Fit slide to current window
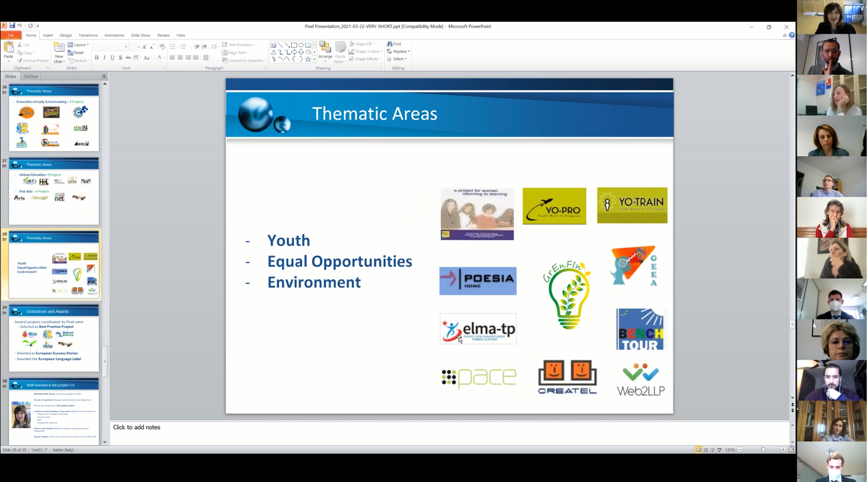The width and height of the screenshot is (868, 482). click(x=792, y=450)
